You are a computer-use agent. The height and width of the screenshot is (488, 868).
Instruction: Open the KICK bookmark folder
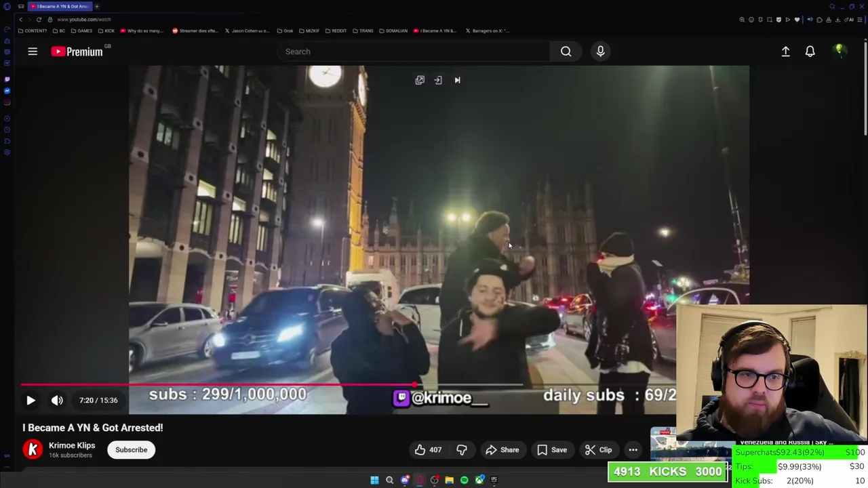(106, 30)
